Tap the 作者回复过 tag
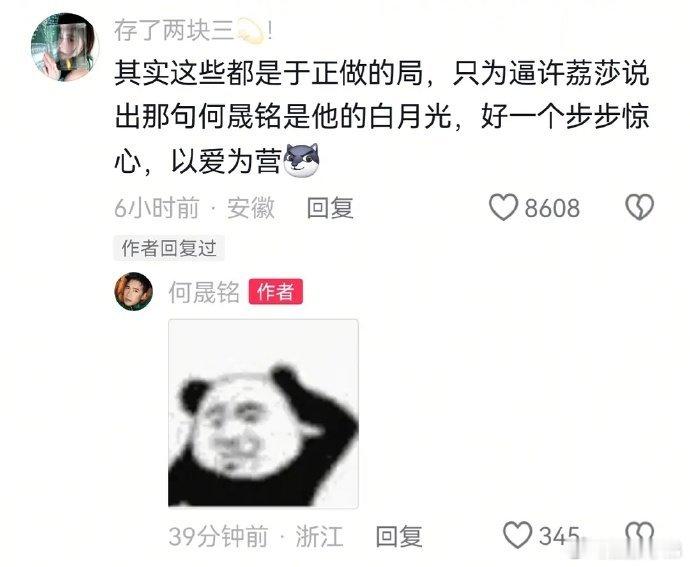This screenshot has height=567, width=690. click(169, 248)
